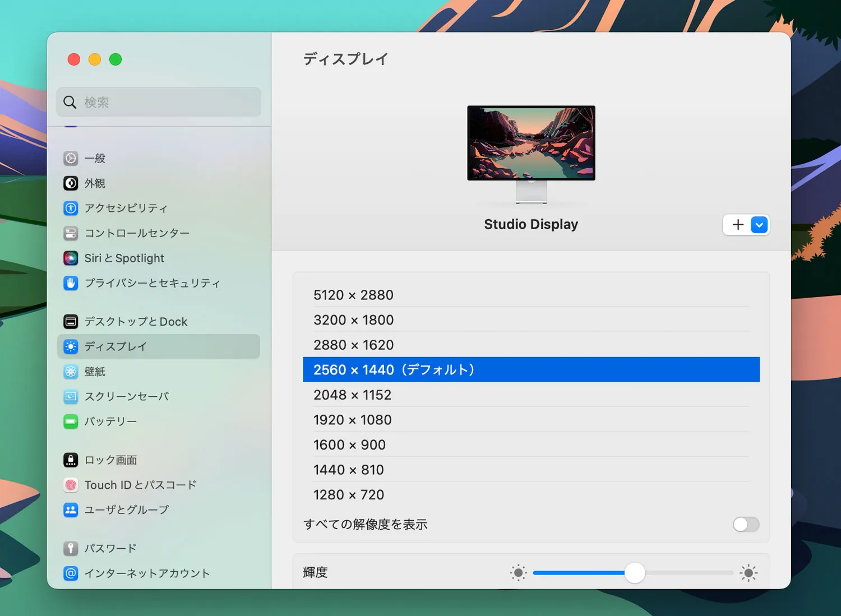Click the Studio Display monitor thumbnail

tap(531, 155)
